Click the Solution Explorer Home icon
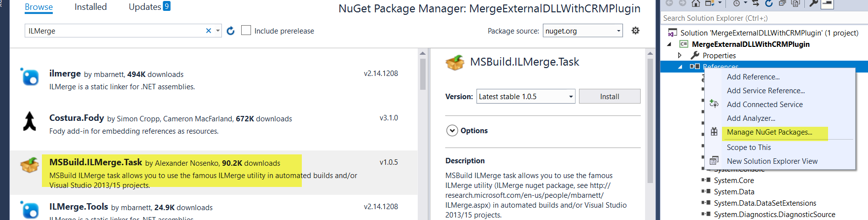 click(x=696, y=3)
